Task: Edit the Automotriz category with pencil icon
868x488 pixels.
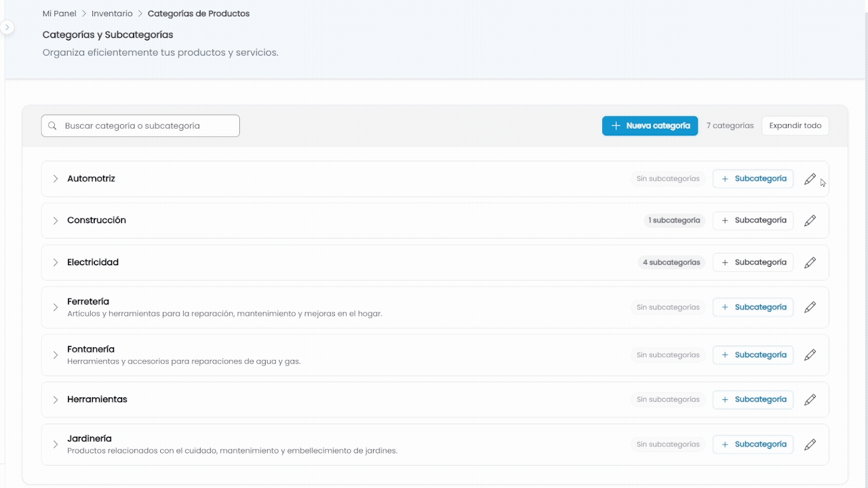Action: [x=810, y=179]
